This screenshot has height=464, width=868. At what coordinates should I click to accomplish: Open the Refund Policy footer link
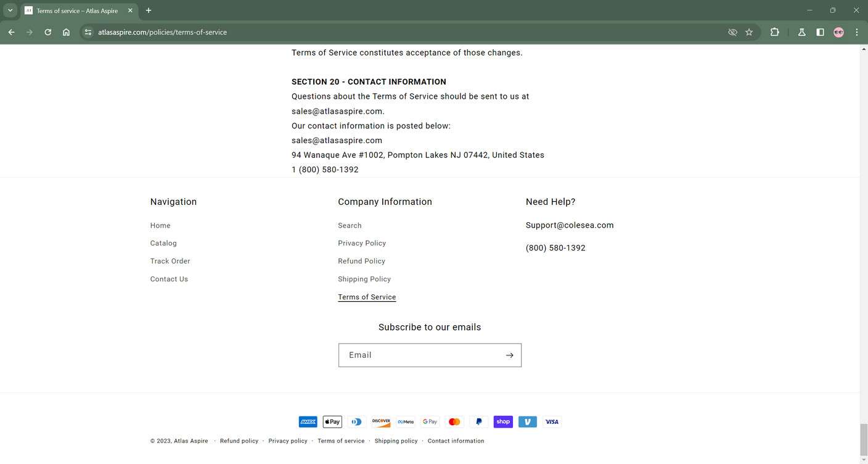[361, 260]
